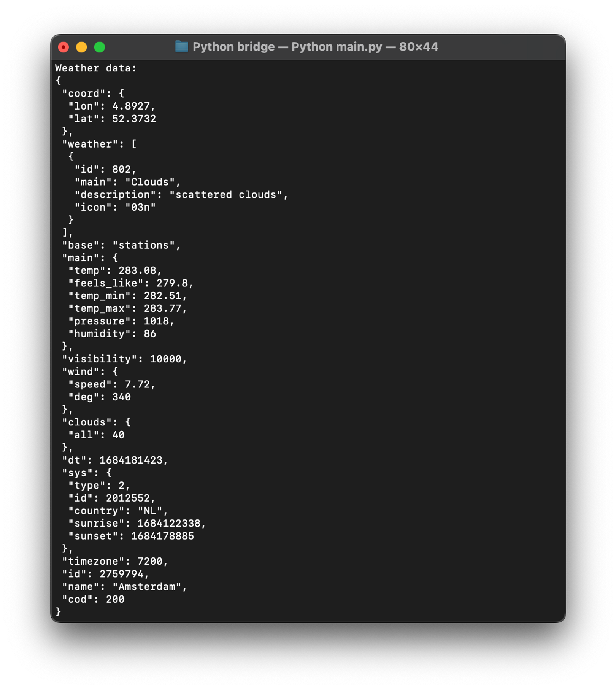616x689 pixels.
Task: Click the city name "Amsterdam"
Action: click(147, 587)
